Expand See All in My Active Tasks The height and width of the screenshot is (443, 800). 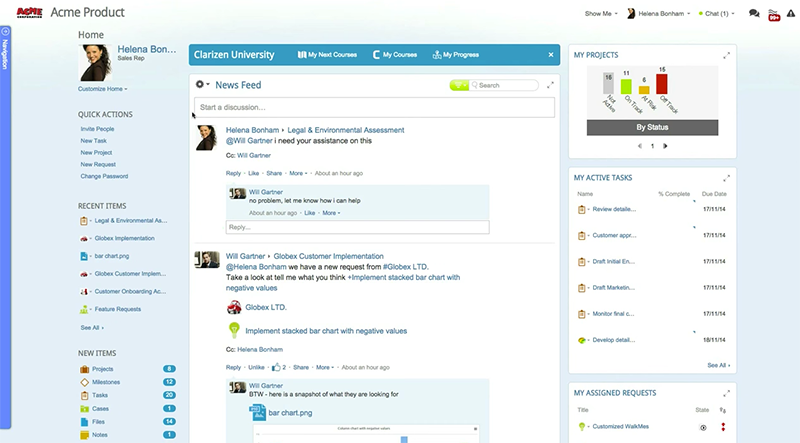tap(718, 365)
